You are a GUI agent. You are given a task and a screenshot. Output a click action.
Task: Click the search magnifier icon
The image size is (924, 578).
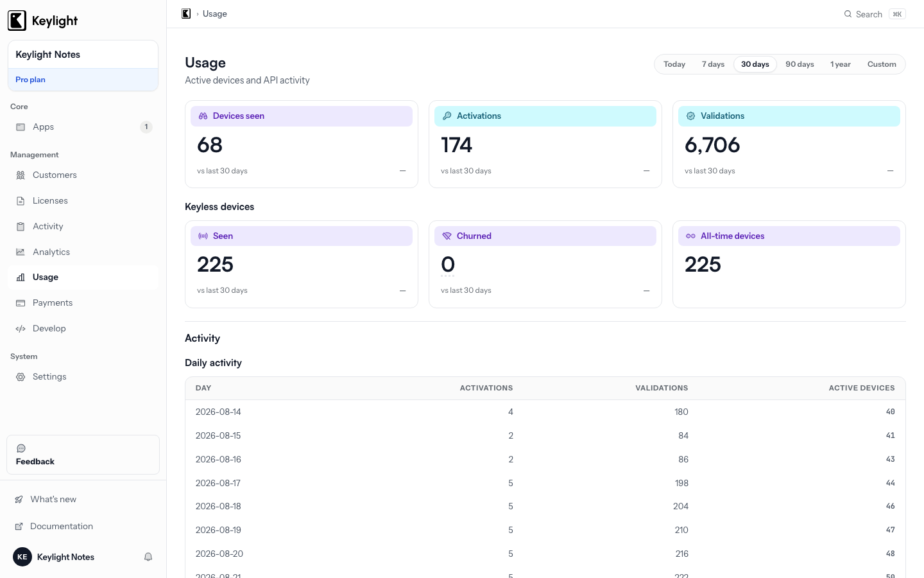click(848, 14)
